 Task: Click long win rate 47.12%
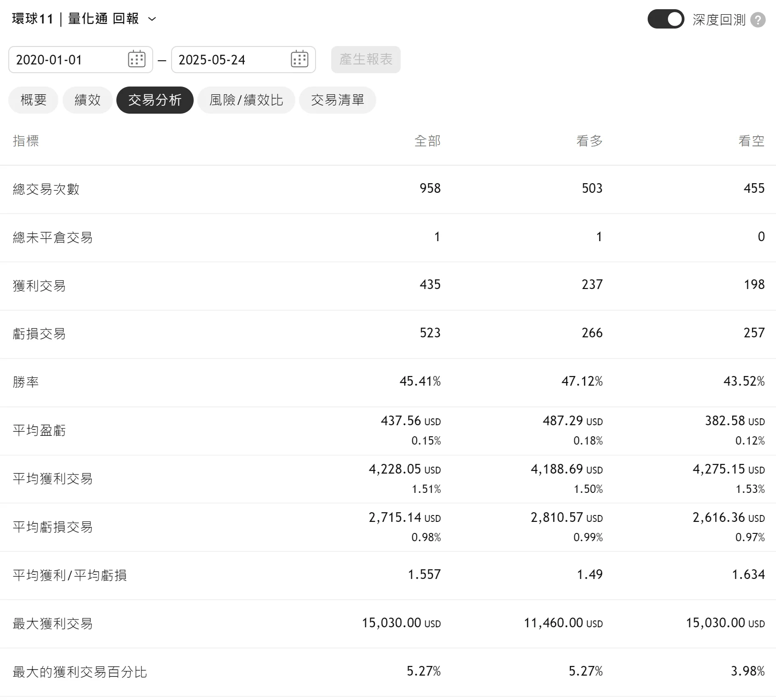[582, 381]
